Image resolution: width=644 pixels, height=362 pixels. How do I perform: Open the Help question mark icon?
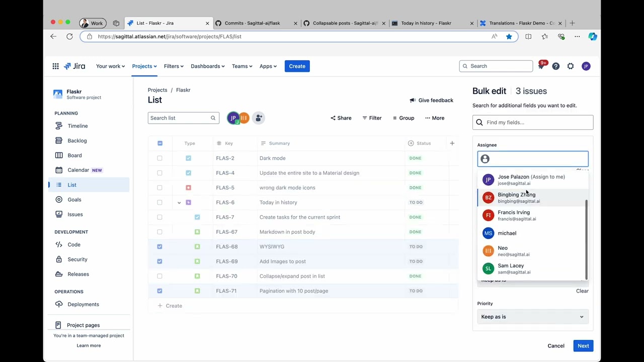click(555, 66)
